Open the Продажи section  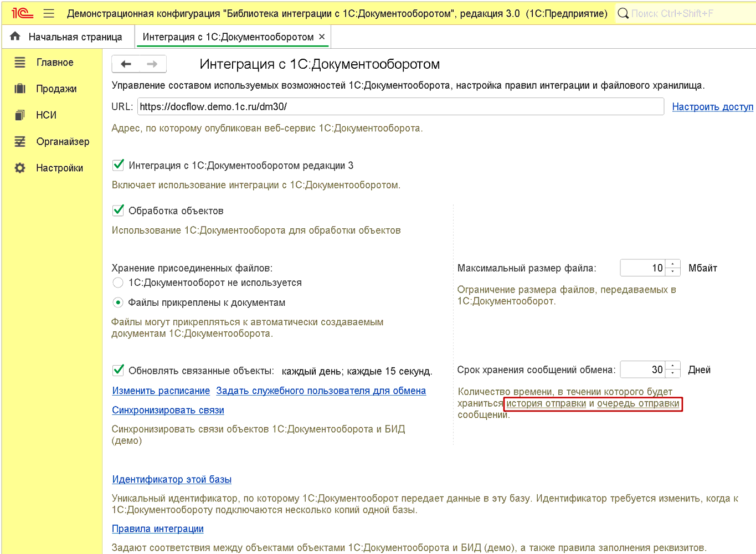(56, 89)
